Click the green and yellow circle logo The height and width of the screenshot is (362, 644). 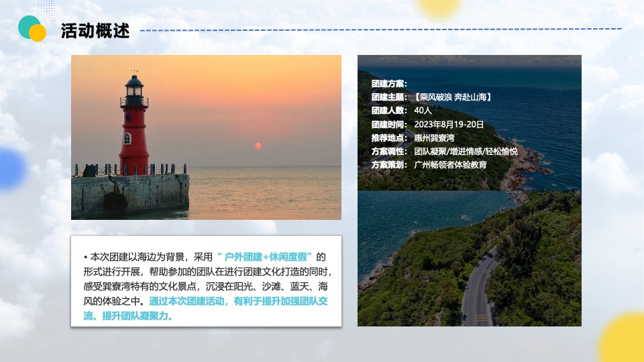coord(32,28)
